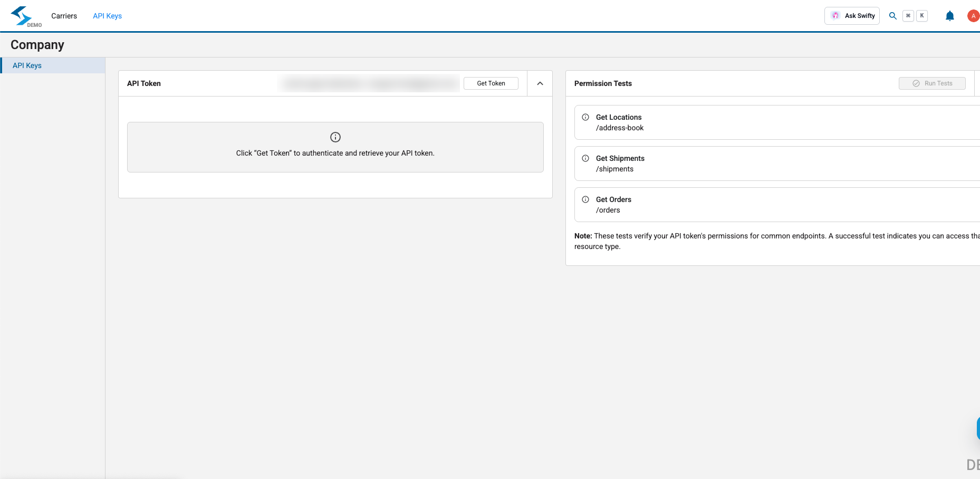Click the info icon beside Get Locations

click(x=585, y=117)
